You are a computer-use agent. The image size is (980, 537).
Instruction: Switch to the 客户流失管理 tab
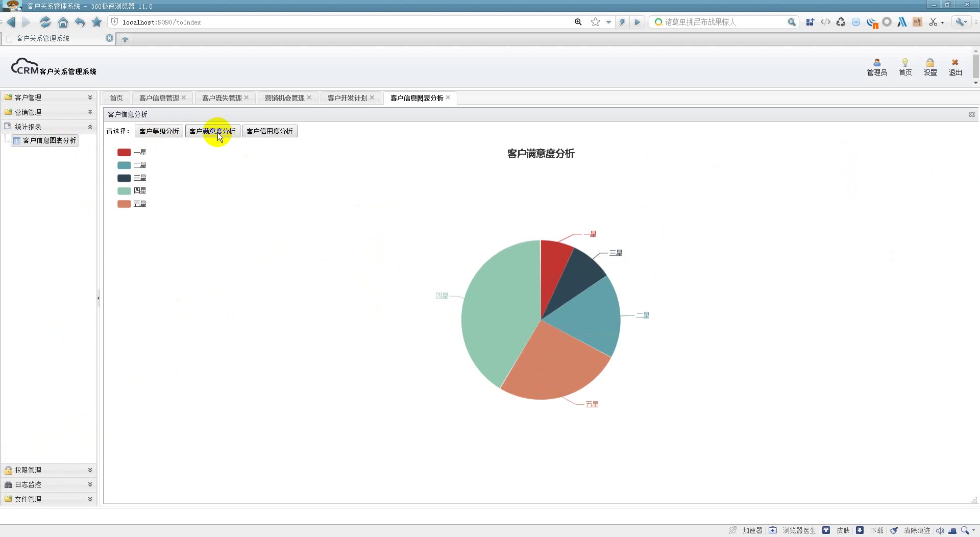coord(222,98)
